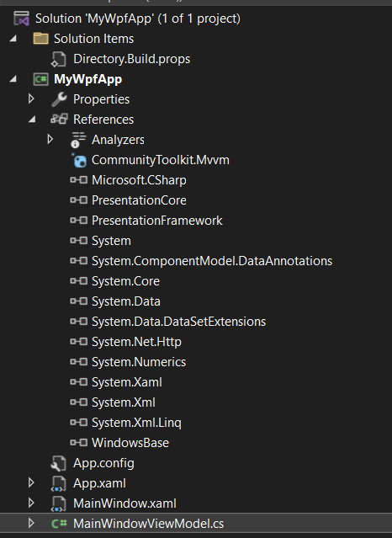The height and width of the screenshot is (538, 392).
Task: Select System.Core reference label
Action: pyautogui.click(x=125, y=281)
